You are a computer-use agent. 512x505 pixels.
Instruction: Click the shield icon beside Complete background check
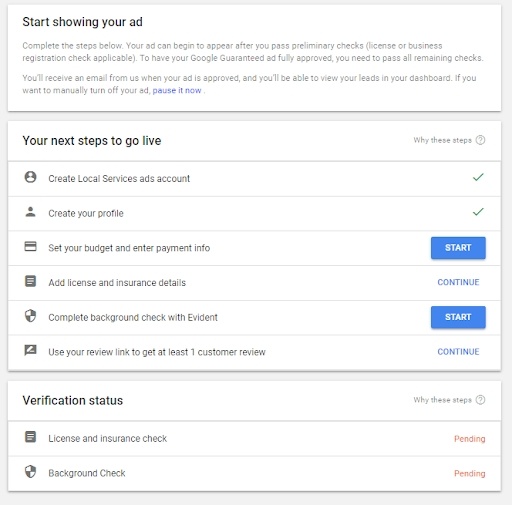(x=30, y=316)
